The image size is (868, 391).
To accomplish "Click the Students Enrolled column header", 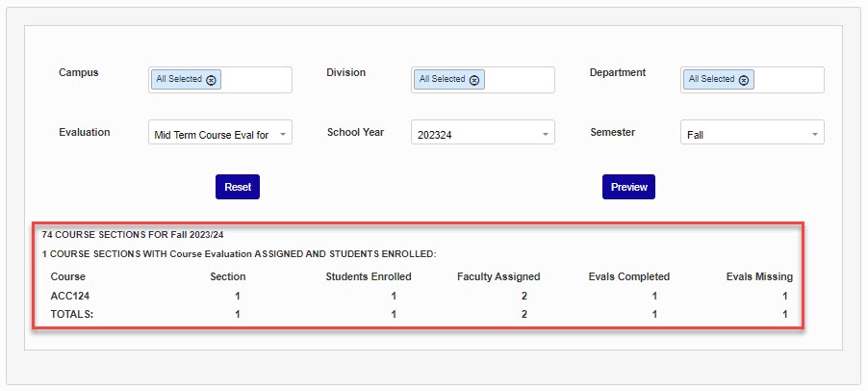I will point(369,276).
